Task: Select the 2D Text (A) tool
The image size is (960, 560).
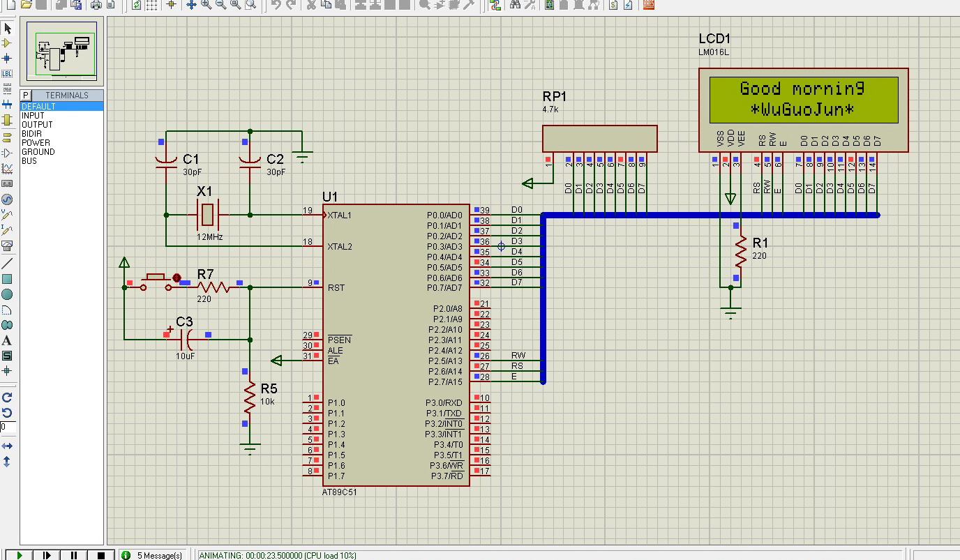Action: coord(8,340)
